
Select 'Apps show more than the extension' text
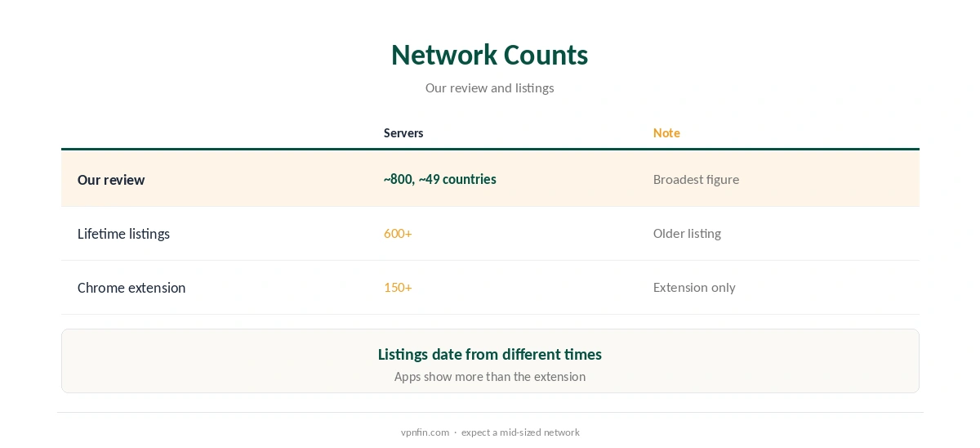(489, 377)
